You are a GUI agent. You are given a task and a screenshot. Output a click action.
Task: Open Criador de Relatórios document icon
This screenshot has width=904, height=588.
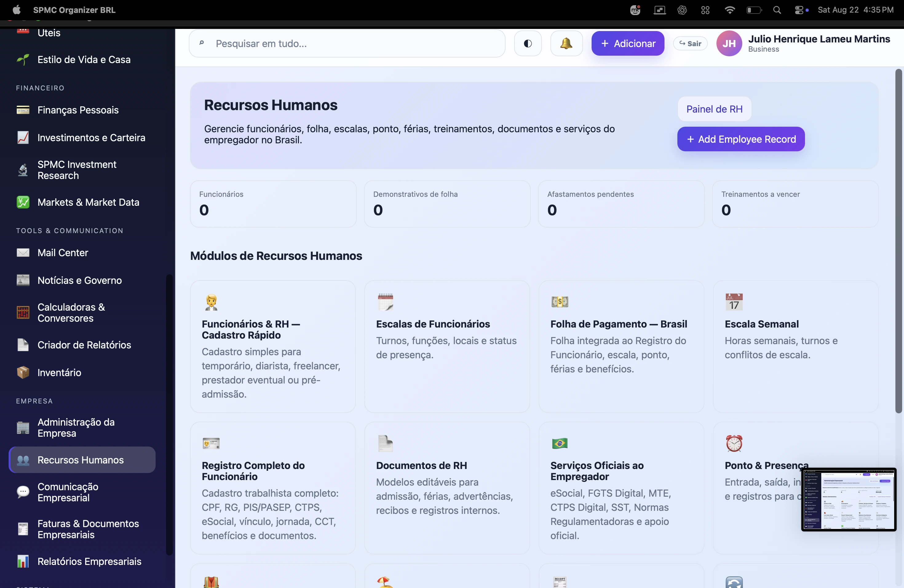pos(23,345)
